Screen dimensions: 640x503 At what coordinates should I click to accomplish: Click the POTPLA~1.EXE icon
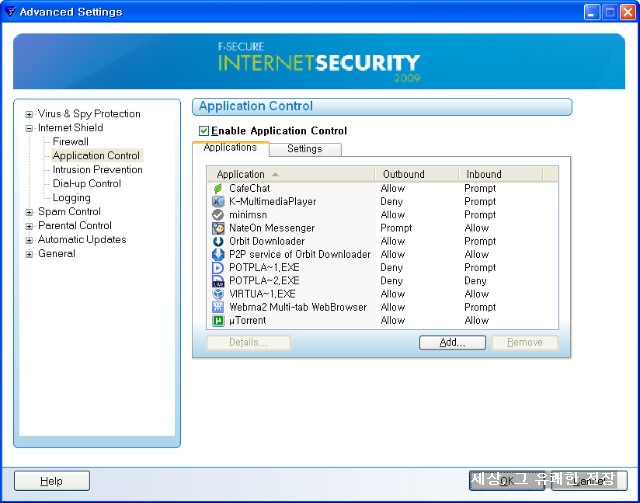pos(218,268)
